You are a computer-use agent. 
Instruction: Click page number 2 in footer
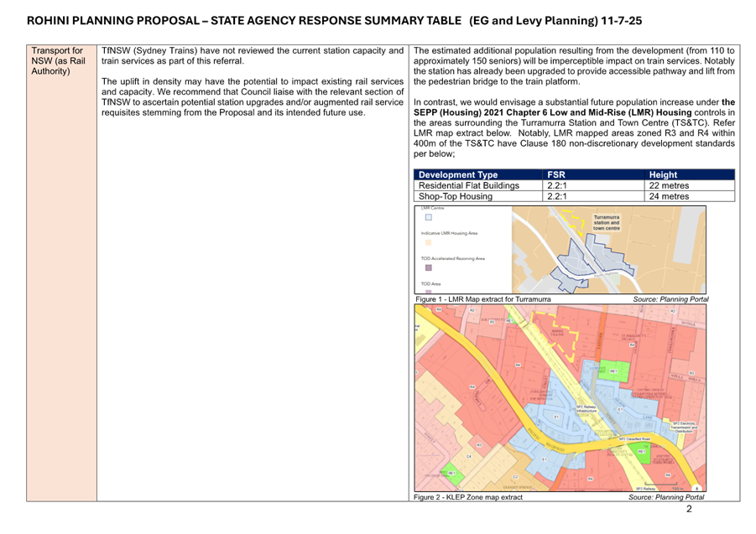689,509
